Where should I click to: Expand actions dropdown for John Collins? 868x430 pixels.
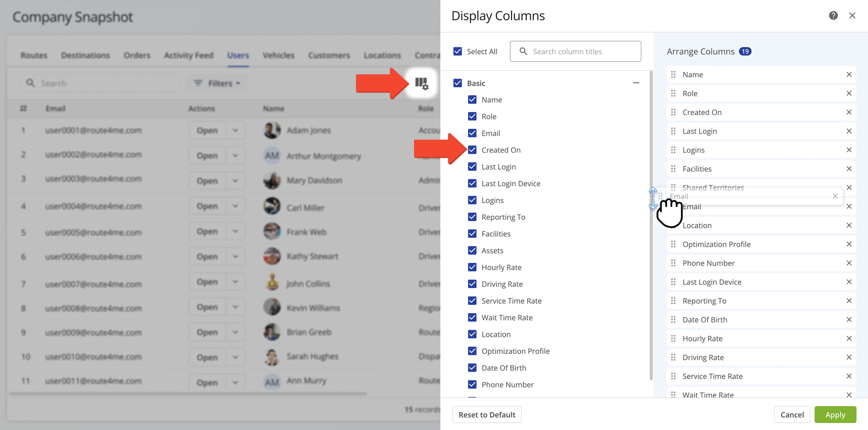point(235,282)
